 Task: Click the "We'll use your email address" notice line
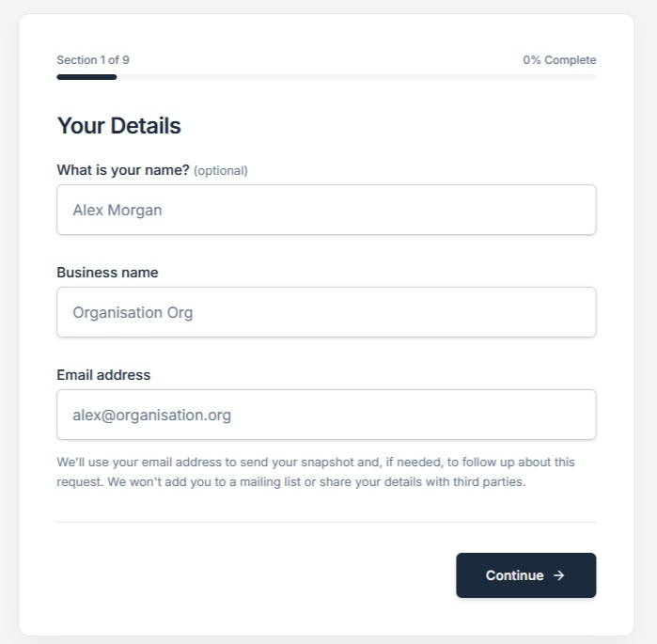coord(316,463)
